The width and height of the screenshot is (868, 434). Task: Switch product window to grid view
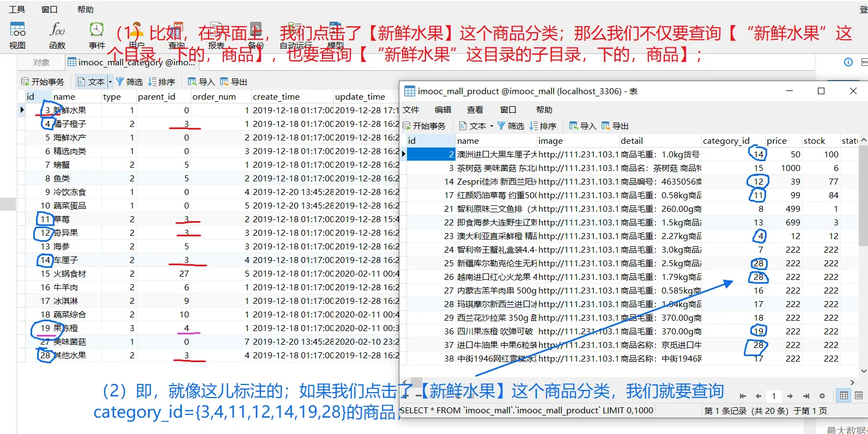click(x=844, y=395)
